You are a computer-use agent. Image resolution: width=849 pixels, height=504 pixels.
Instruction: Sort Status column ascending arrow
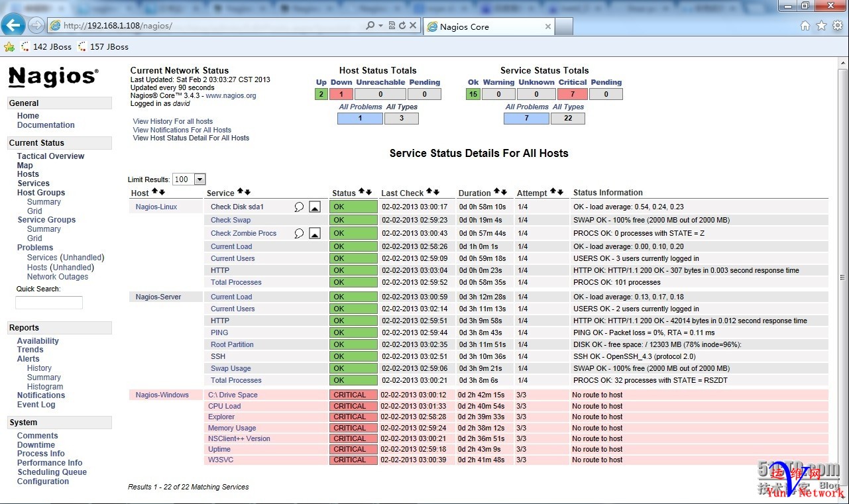[361, 192]
